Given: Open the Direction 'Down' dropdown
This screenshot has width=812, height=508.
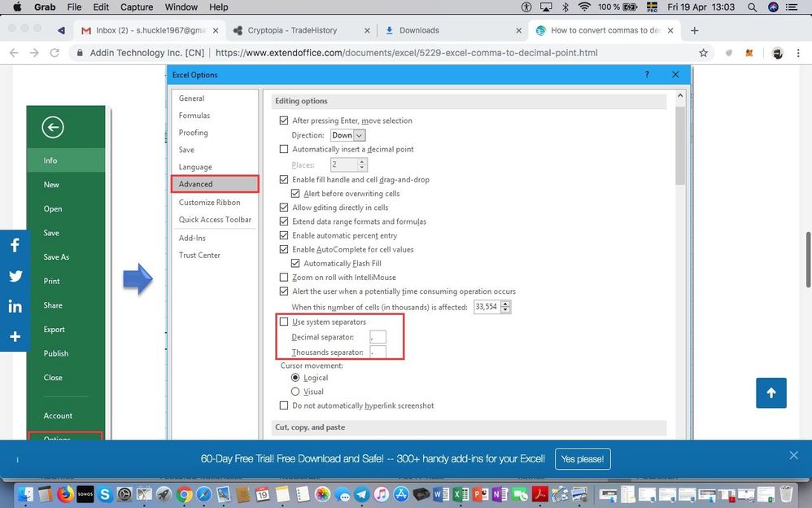Looking at the screenshot, I should (347, 135).
